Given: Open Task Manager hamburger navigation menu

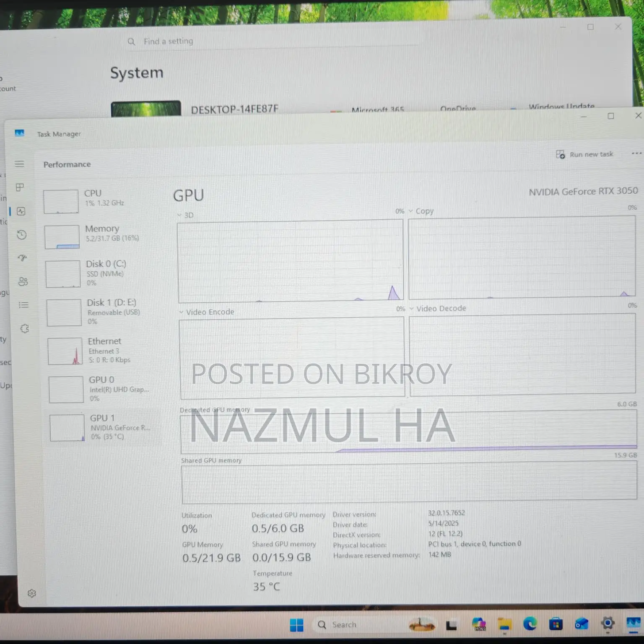Looking at the screenshot, I should point(19,164).
